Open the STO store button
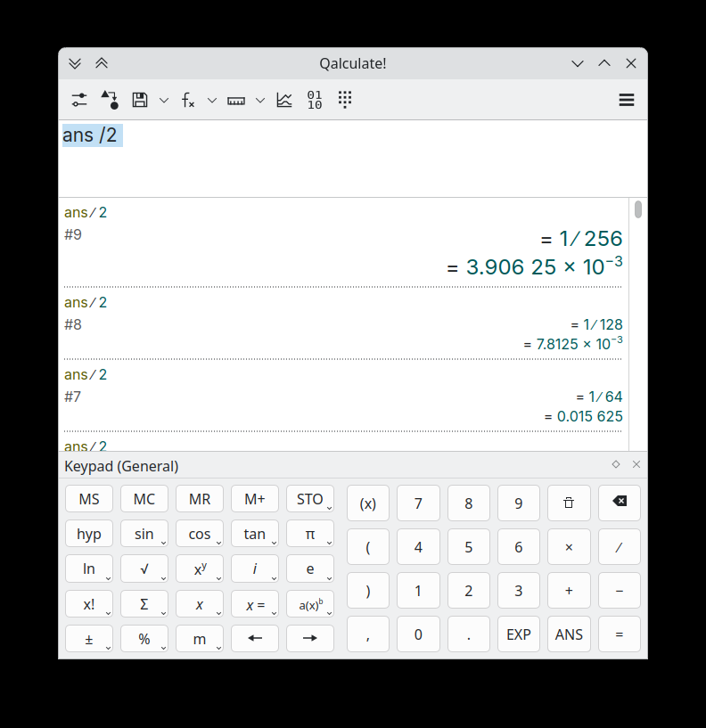The image size is (706, 728). [x=310, y=499]
